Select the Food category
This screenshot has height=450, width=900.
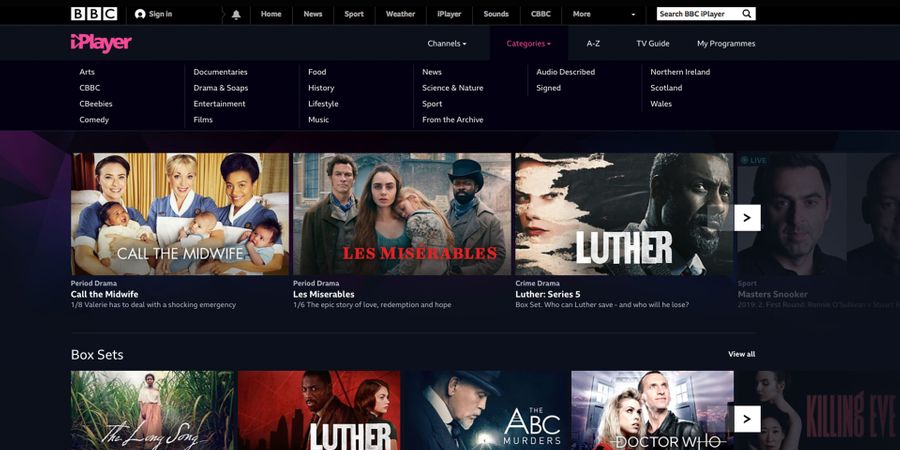[x=317, y=72]
